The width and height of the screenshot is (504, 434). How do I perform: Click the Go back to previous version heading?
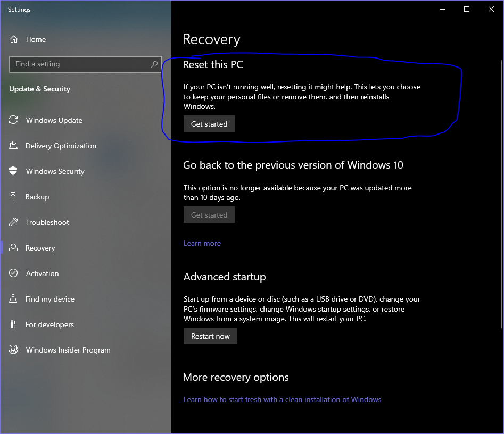[293, 165]
